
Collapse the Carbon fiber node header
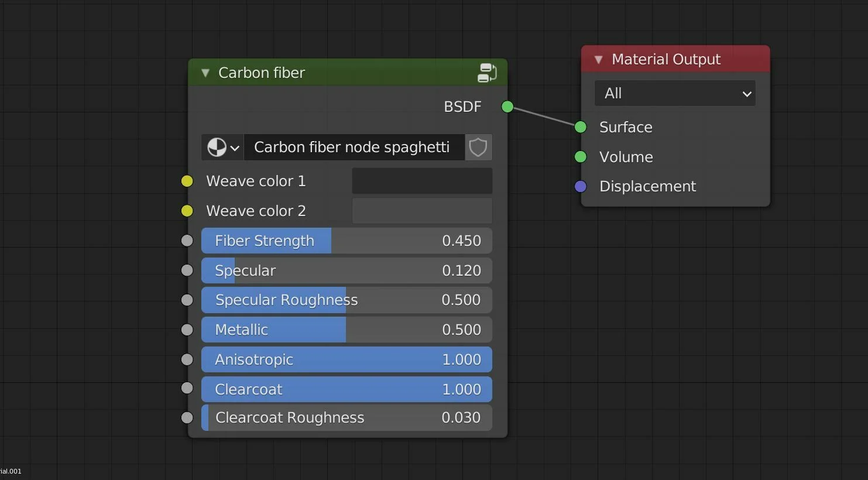point(205,73)
